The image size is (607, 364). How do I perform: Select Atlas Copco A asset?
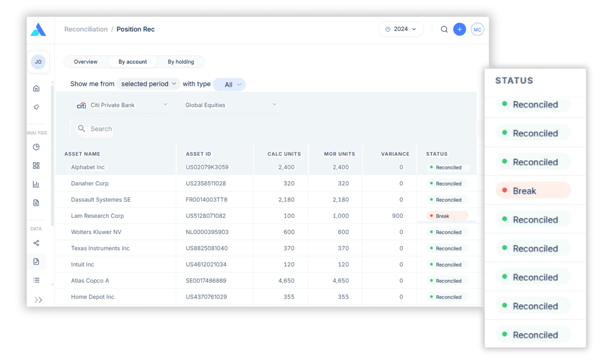click(x=90, y=281)
